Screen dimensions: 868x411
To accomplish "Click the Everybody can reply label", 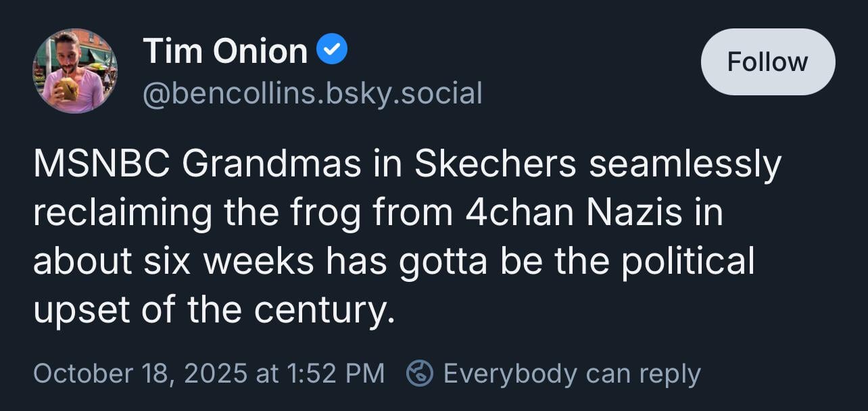I will [x=571, y=373].
